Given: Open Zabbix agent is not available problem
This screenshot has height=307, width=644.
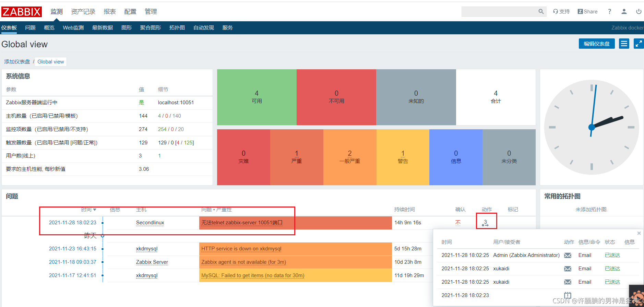Looking at the screenshot, I should (243, 262).
